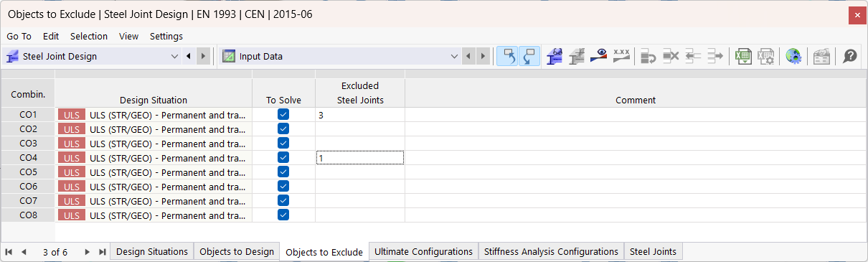Uncheck To Solve for CO1
Screen dimensions: 868x262
point(283,114)
